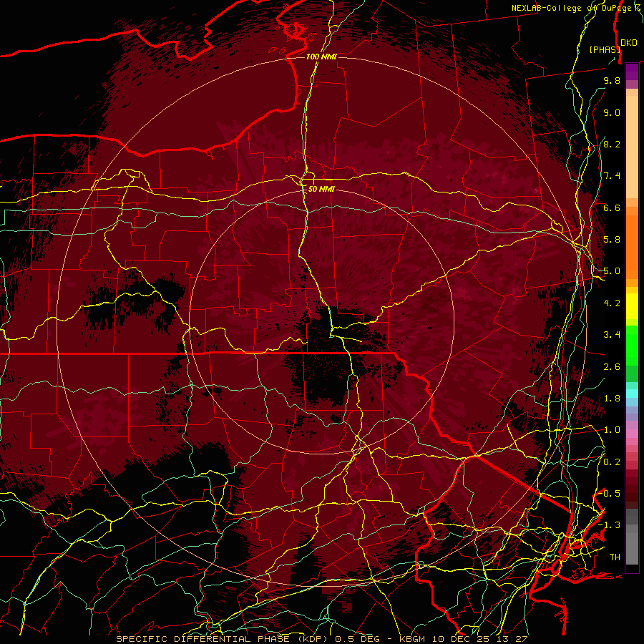Click the TH threshold label on the scale

[x=615, y=557]
